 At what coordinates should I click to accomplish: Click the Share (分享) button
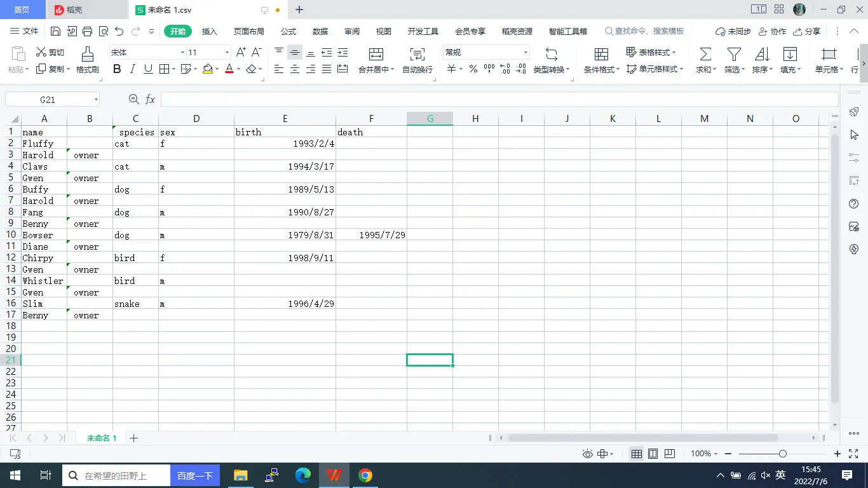click(x=807, y=31)
